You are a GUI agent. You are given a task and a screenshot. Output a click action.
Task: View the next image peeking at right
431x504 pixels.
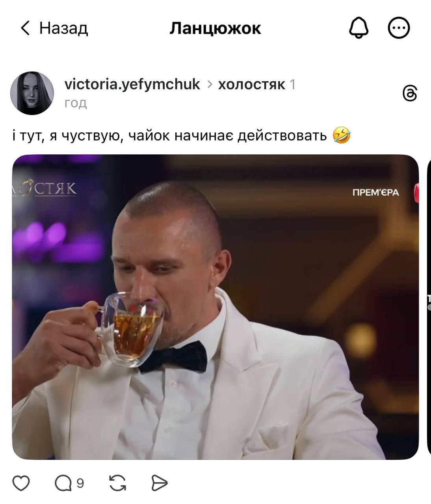coord(429,307)
